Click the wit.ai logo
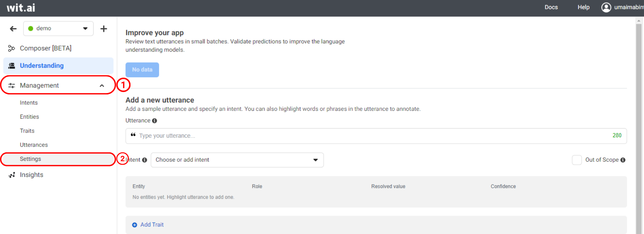The image size is (644, 234). [21, 8]
